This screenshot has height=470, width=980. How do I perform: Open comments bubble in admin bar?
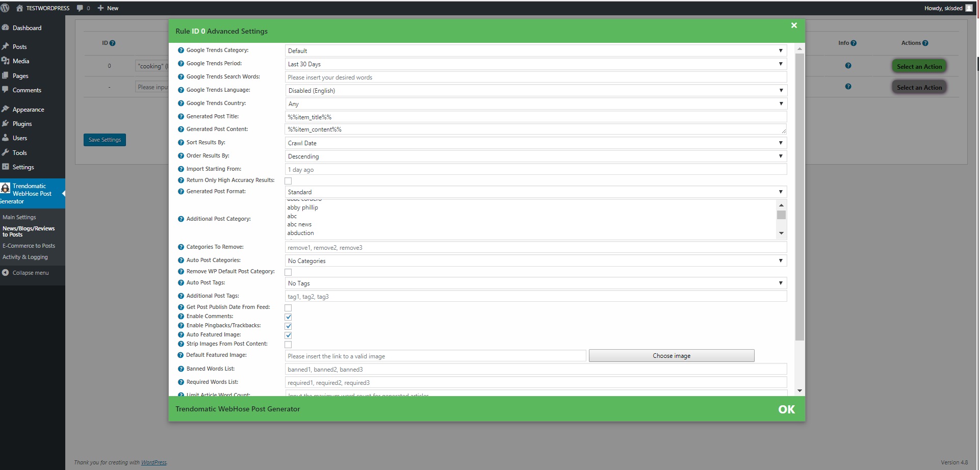pos(83,8)
